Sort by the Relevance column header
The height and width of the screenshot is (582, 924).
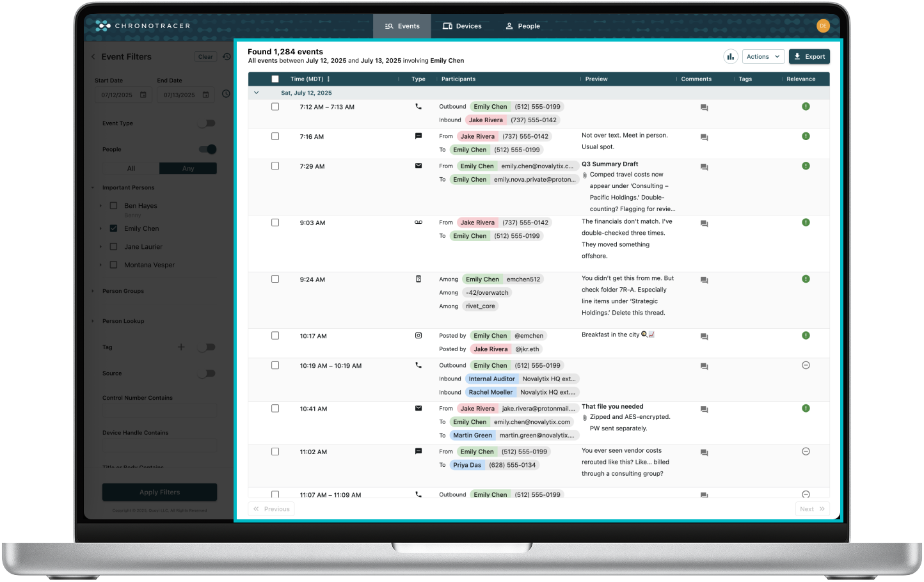pyautogui.click(x=801, y=79)
